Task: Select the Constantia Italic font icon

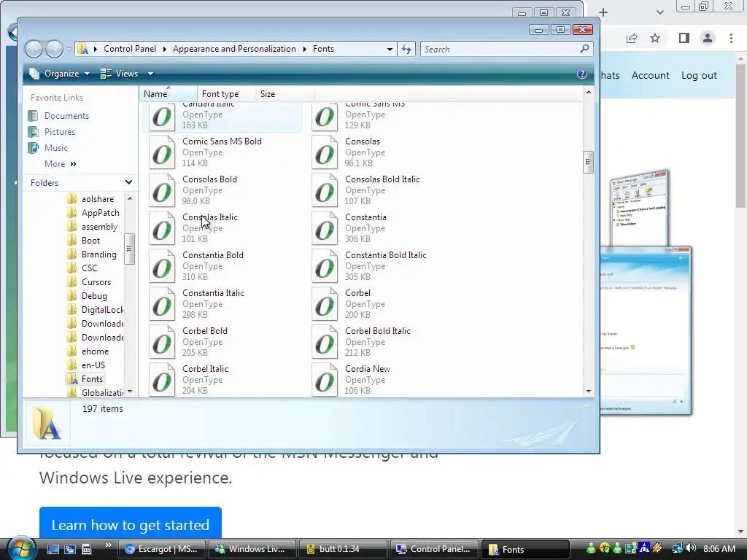Action: click(162, 304)
